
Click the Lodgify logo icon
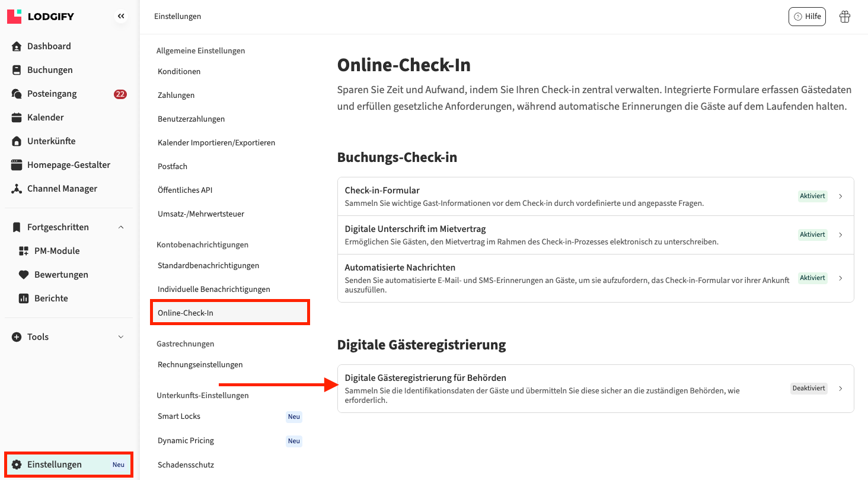[14, 16]
